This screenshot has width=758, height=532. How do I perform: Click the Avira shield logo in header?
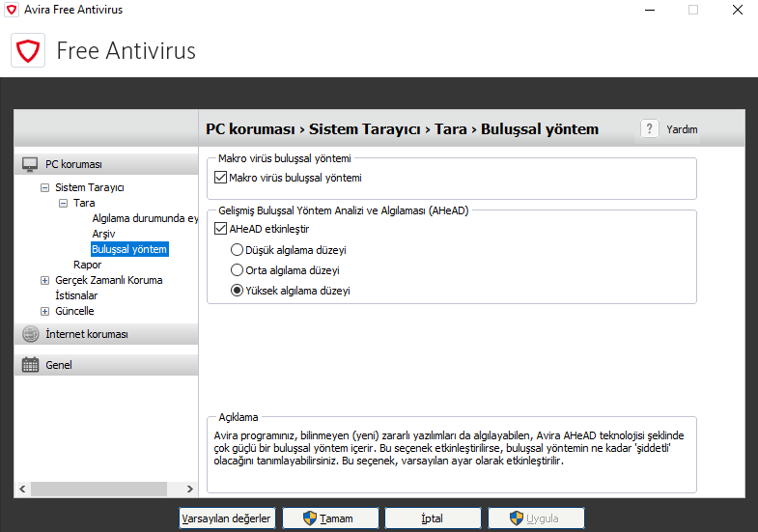click(x=28, y=50)
